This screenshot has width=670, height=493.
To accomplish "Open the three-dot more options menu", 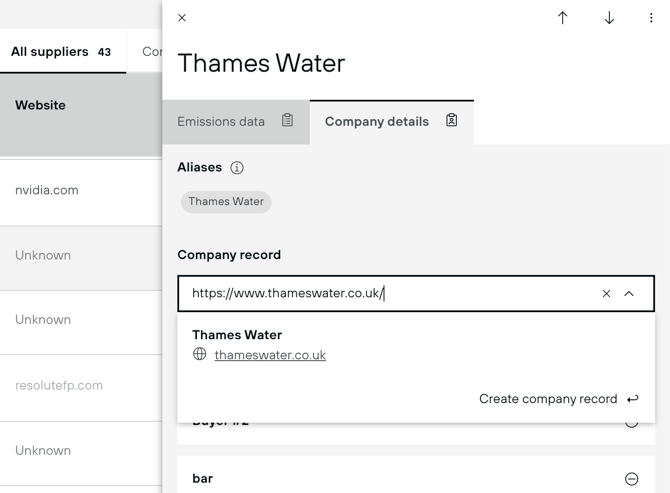I will tap(651, 18).
